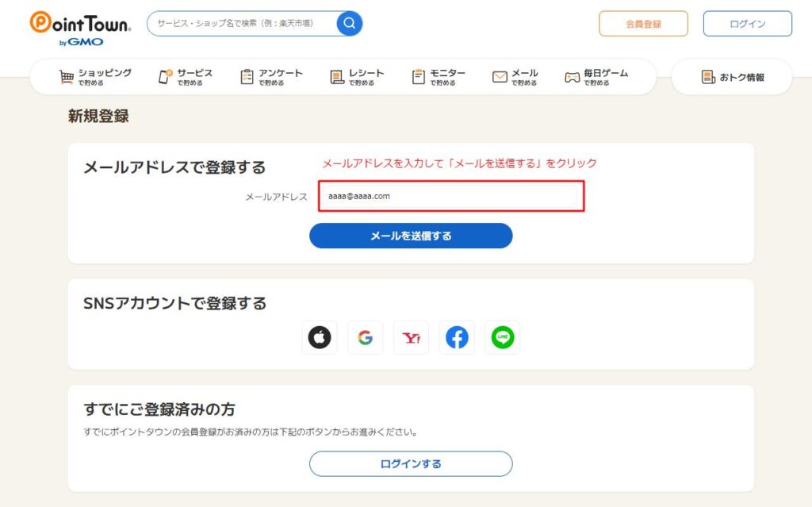Click the 会員登録 registration button
The width and height of the screenshot is (812, 507).
[x=643, y=24]
